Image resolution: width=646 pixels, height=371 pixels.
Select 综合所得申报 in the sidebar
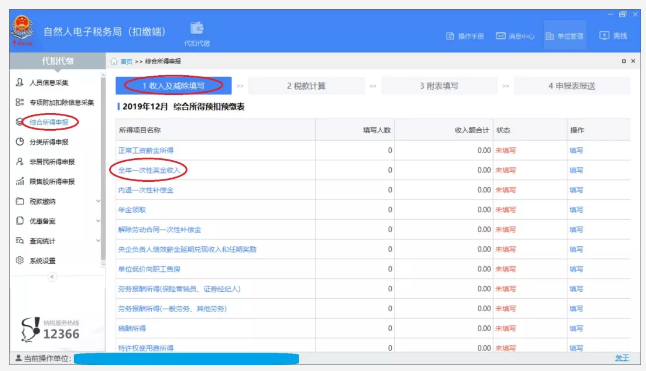tap(49, 122)
